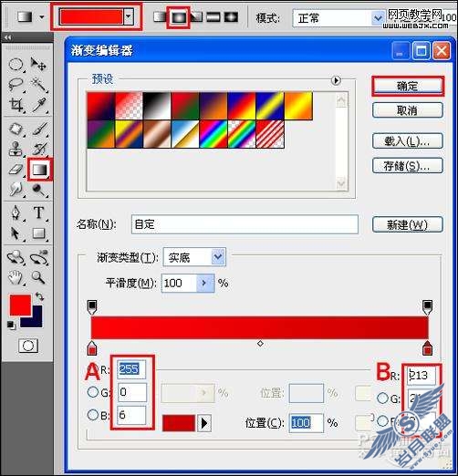Pick the rainbow spectrum preset thumbnail
The image size is (458, 476).
(x=213, y=134)
